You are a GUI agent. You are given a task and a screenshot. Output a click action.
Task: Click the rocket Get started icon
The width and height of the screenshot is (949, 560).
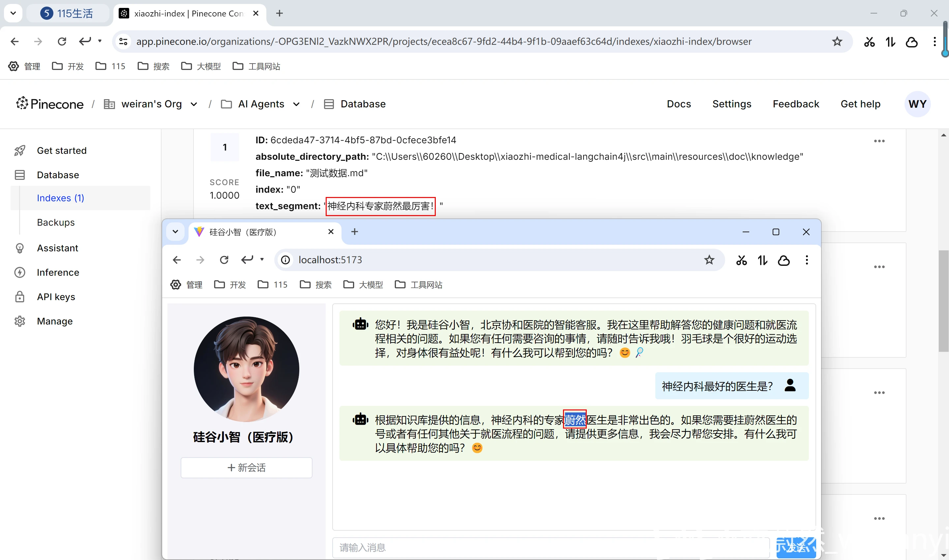point(20,151)
